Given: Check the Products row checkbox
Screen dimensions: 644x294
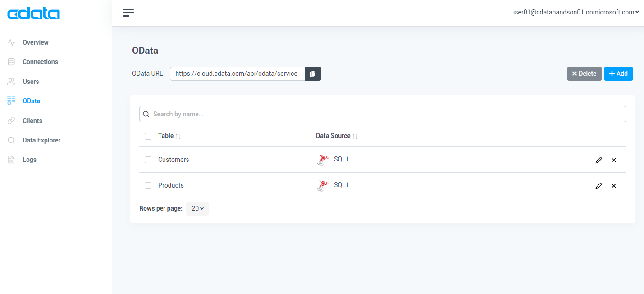Looking at the screenshot, I should coord(148,186).
